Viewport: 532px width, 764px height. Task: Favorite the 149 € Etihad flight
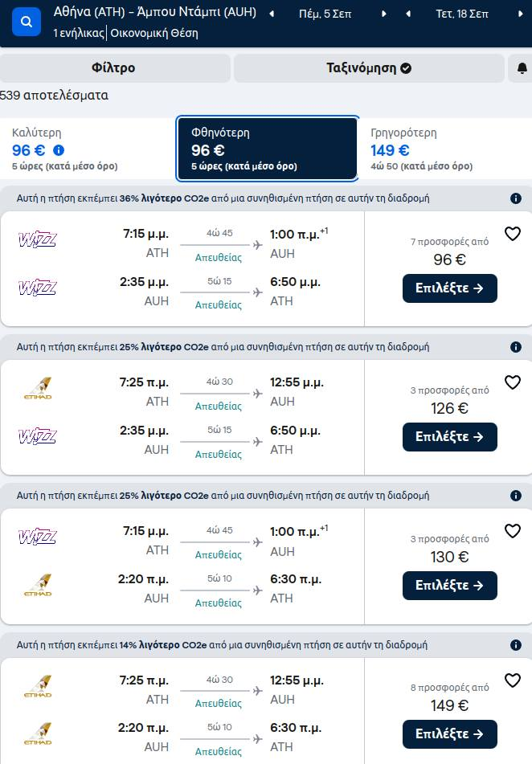coord(513,680)
